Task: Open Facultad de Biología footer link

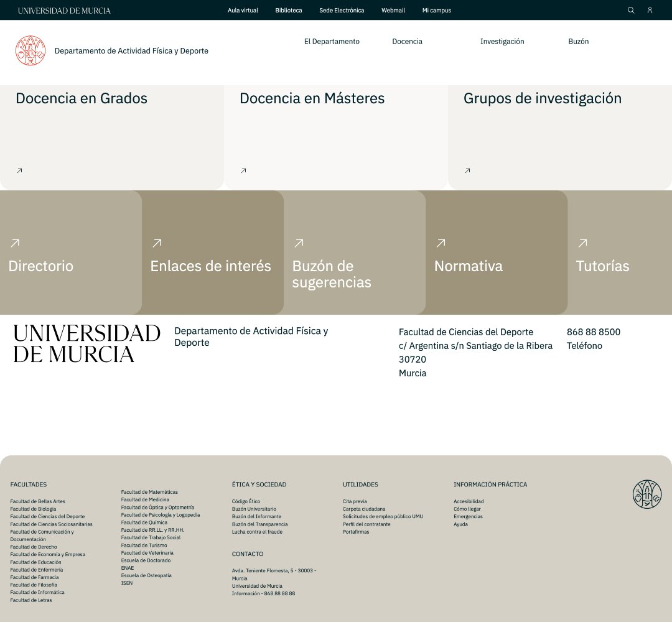Action: pos(33,509)
